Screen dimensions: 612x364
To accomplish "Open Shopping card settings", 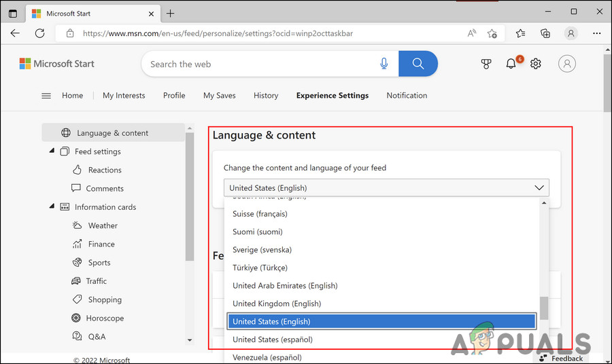I will [x=105, y=299].
